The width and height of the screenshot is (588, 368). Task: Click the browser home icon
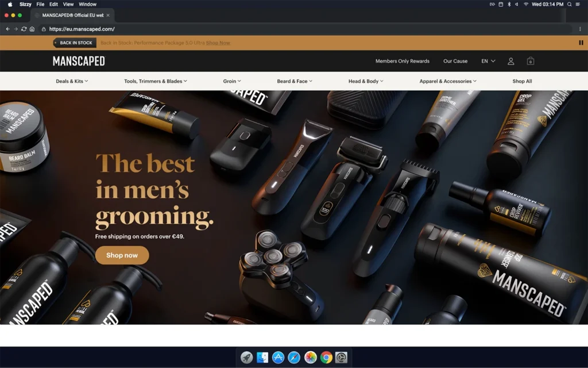pyautogui.click(x=32, y=29)
